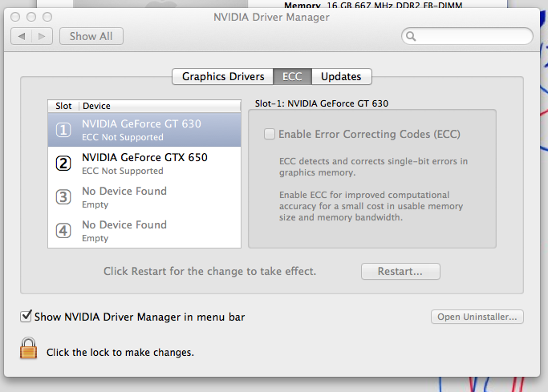The image size is (548, 392).
Task: Click the search magnifier icon
Action: coord(411,36)
